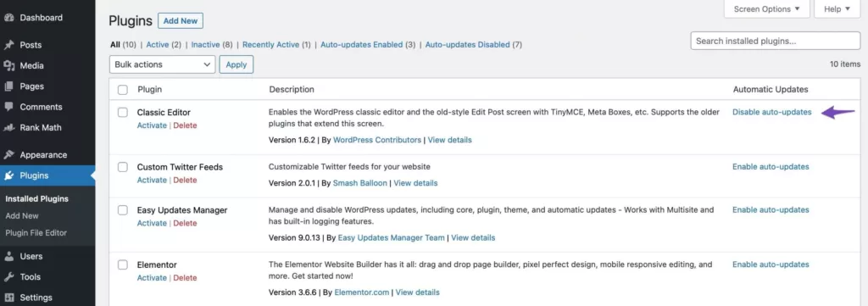The width and height of the screenshot is (868, 306).
Task: Delete the Elementor plugin
Action: 185,278
